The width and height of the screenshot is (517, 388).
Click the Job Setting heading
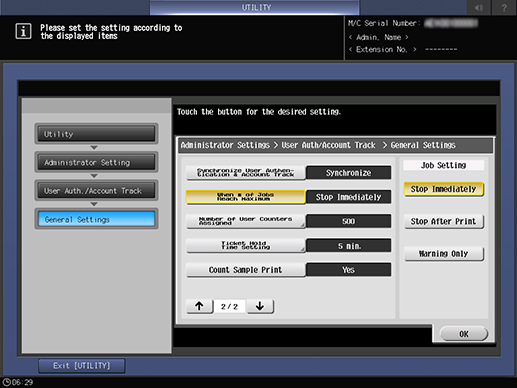point(443,165)
